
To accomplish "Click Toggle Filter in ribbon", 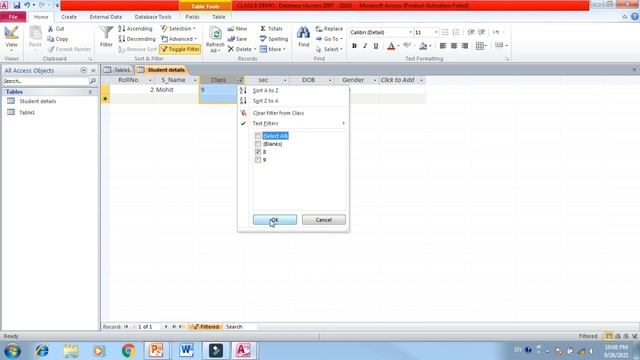I will pos(180,49).
